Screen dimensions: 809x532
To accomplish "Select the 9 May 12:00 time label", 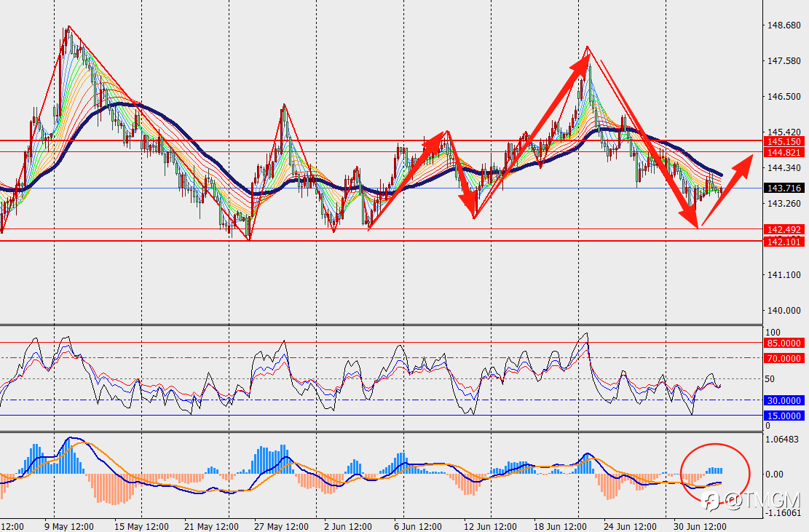I will pyautogui.click(x=70, y=526).
